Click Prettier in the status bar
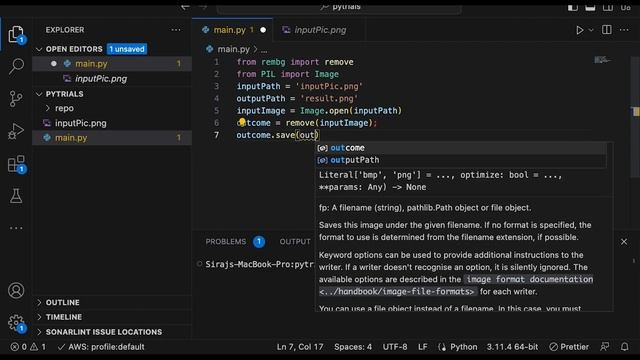The height and width of the screenshot is (360, 640). pos(569,347)
